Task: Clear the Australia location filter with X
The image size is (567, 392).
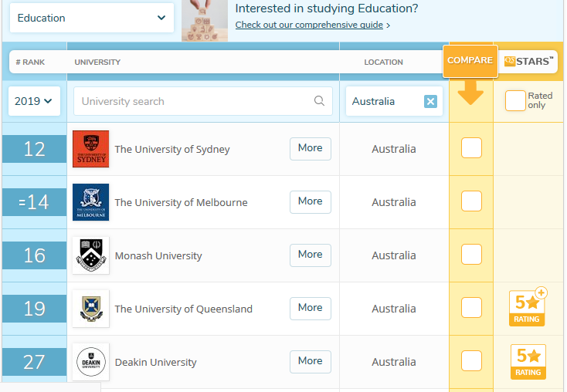Action: pos(430,101)
